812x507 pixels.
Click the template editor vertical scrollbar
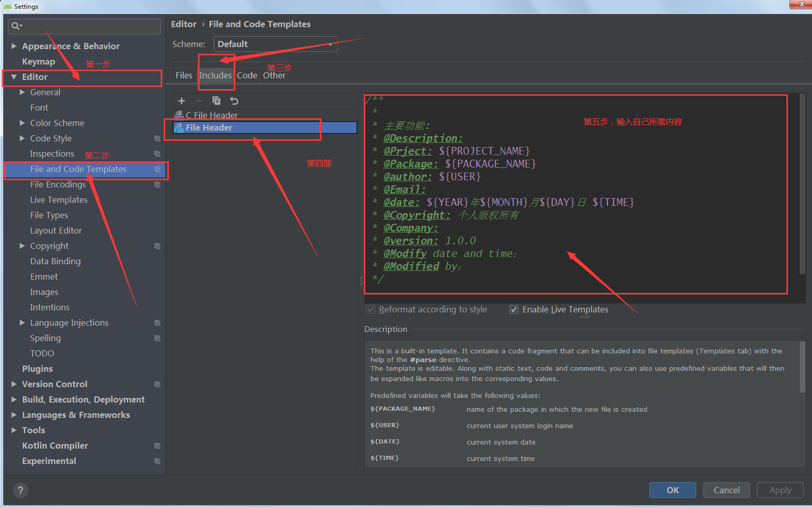[x=802, y=183]
